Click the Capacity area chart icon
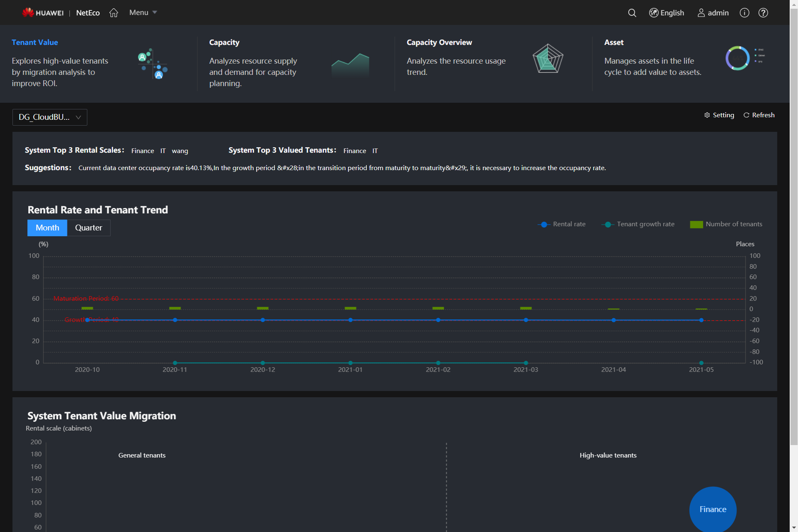This screenshot has height=532, width=798. tap(350, 65)
